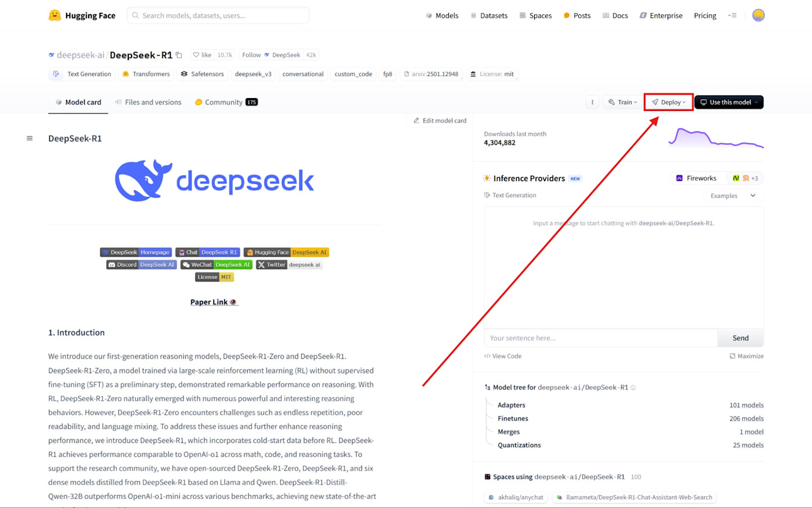Click the License: mit tag
The width and height of the screenshot is (812, 508).
click(492, 74)
